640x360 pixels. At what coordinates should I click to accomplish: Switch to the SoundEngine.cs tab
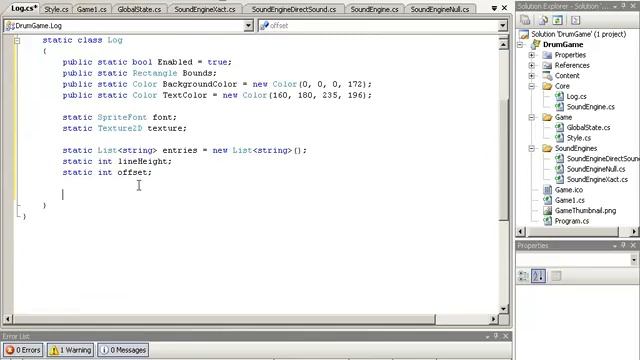tap(374, 9)
